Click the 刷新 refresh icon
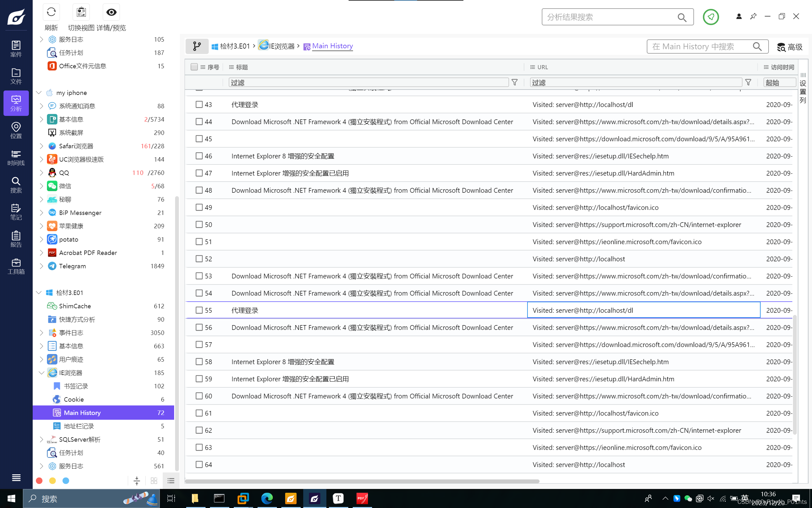 51,12
